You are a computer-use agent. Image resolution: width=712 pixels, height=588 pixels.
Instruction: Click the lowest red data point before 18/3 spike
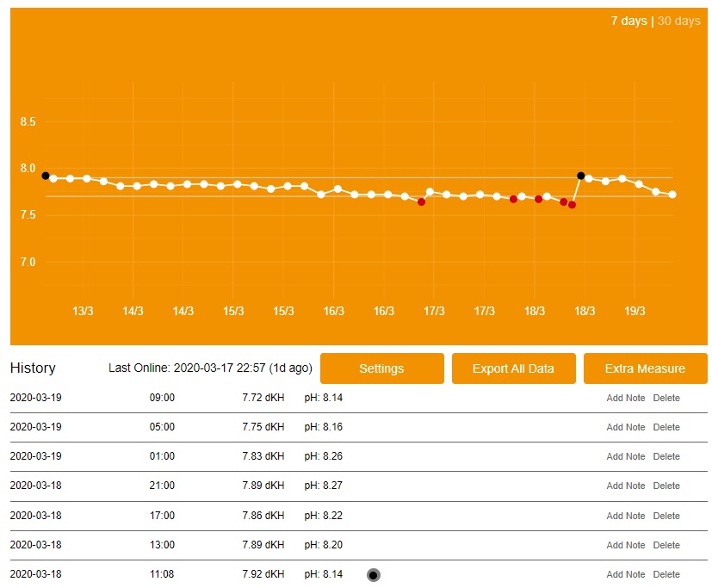572,205
